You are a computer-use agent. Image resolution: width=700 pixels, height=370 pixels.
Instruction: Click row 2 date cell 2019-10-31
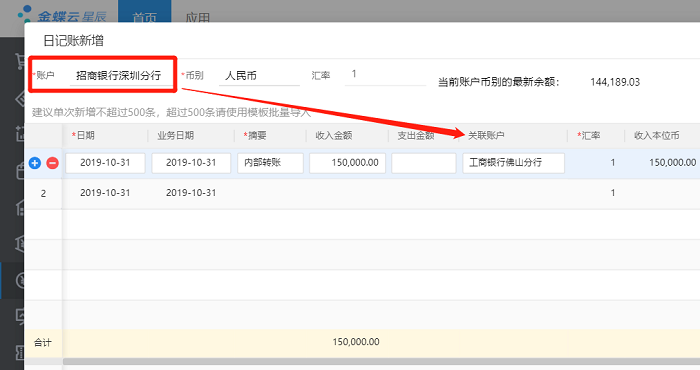[105, 193]
